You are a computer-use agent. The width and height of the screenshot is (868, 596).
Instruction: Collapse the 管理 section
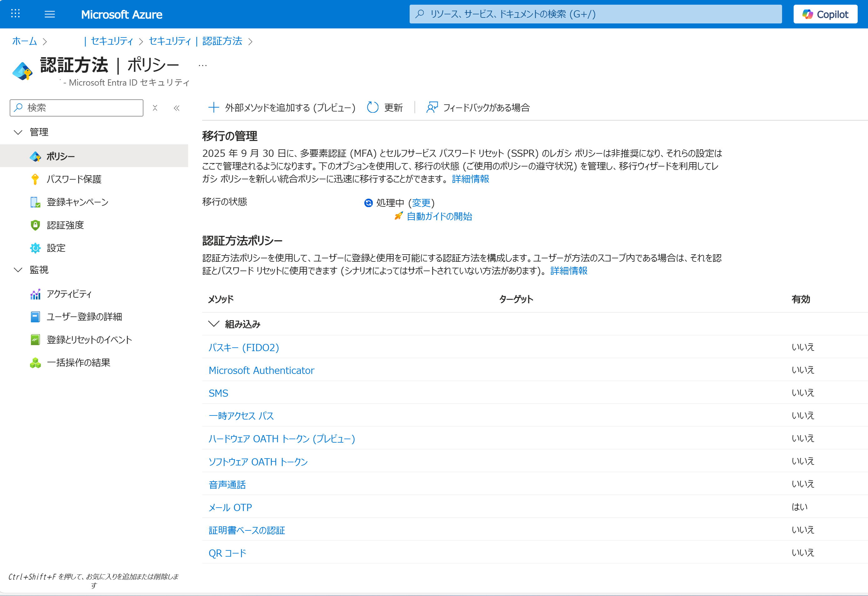[x=18, y=132]
